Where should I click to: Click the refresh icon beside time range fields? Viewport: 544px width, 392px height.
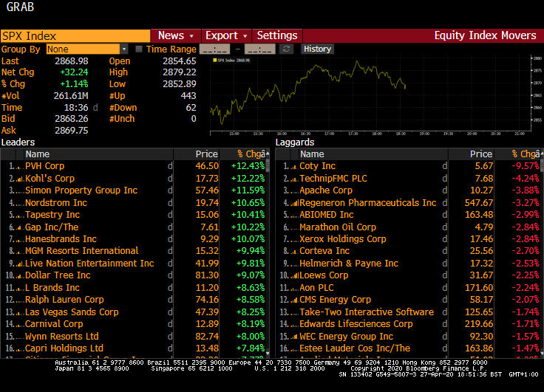click(286, 49)
